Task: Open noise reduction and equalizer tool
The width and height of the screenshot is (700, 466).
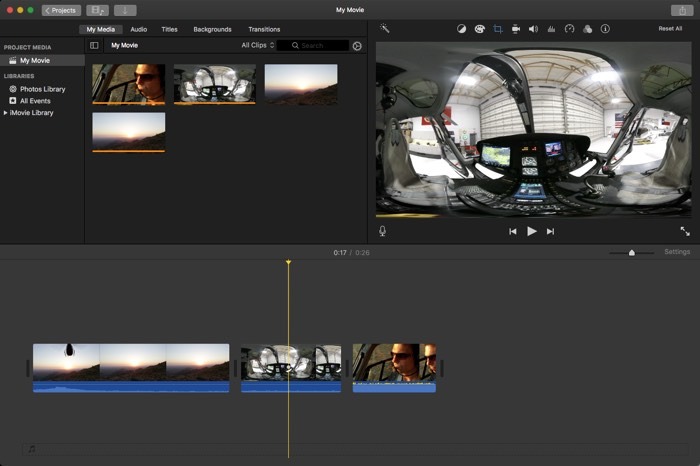Action: (551, 29)
